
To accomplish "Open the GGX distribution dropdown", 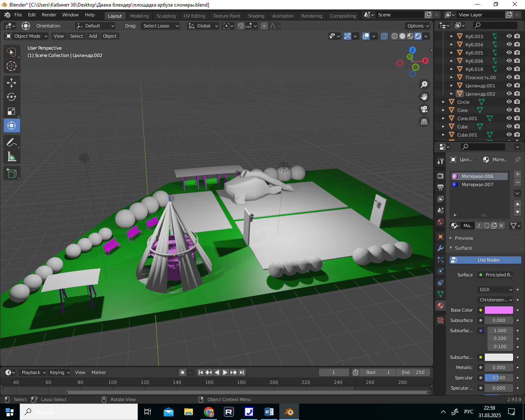I will [x=495, y=290].
